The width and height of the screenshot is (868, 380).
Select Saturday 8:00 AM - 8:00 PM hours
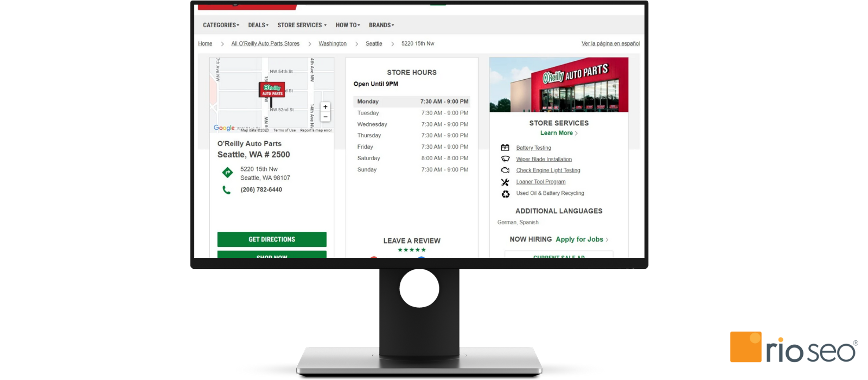pos(445,158)
